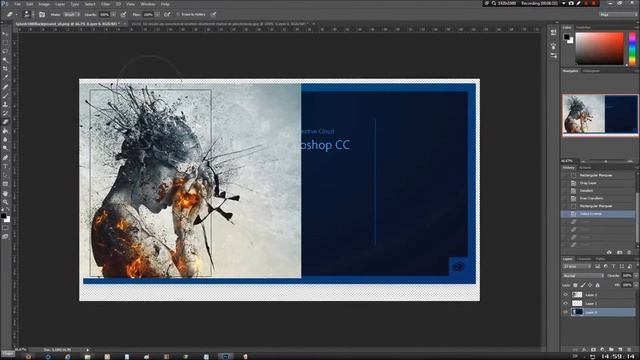640x360 pixels.
Task: Switch to the Channels tab
Action: [x=584, y=259]
